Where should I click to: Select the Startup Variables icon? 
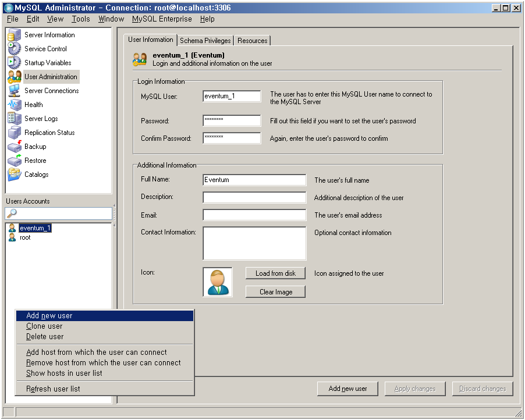[x=15, y=63]
